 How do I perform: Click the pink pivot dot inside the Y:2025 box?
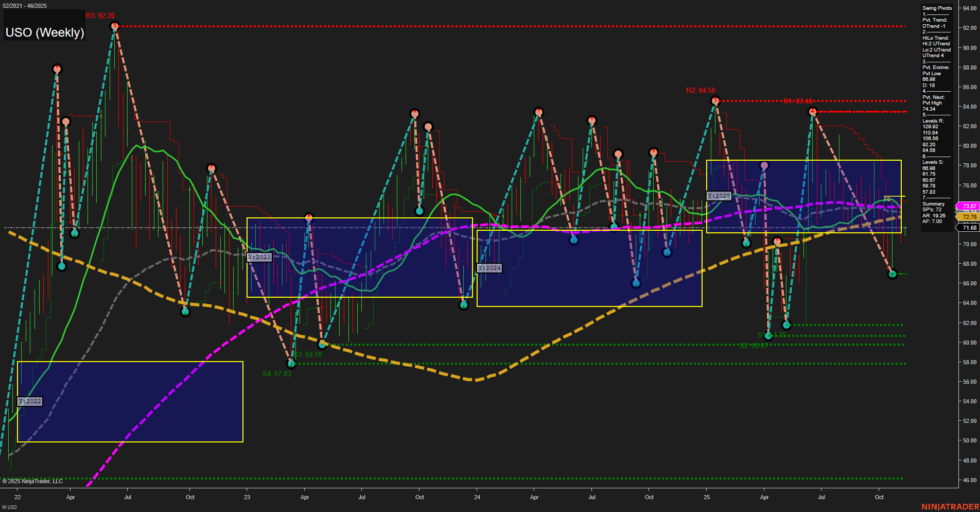[764, 165]
